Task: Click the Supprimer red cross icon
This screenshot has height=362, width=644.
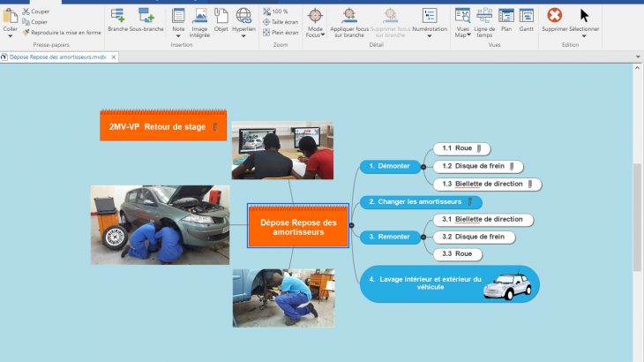Action: pyautogui.click(x=554, y=16)
